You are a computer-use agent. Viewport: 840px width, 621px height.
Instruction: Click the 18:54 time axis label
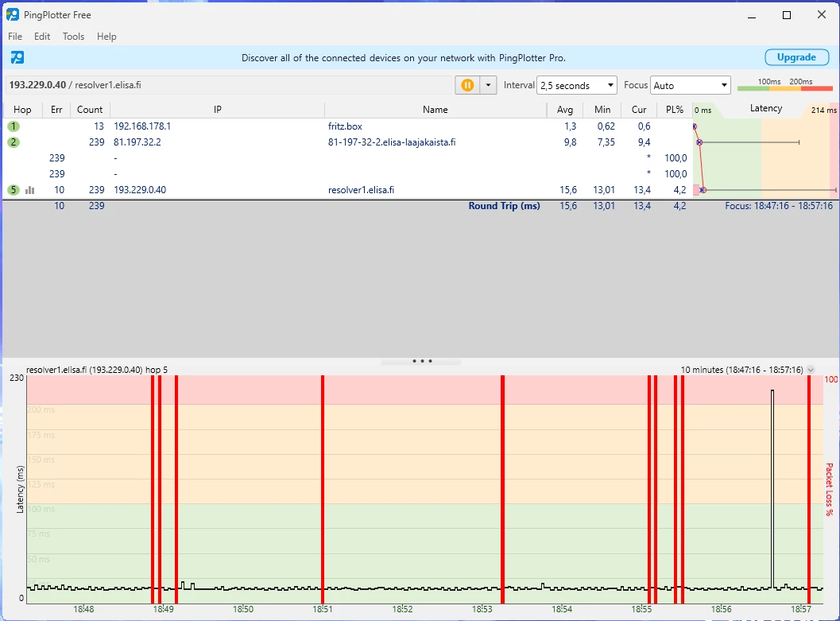point(561,609)
